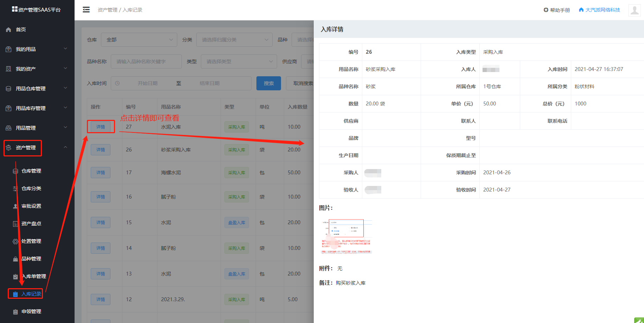Image resolution: width=644 pixels, height=323 pixels.
Task: Expand the 我的用品 menu chevron
Action: pyautogui.click(x=65, y=49)
